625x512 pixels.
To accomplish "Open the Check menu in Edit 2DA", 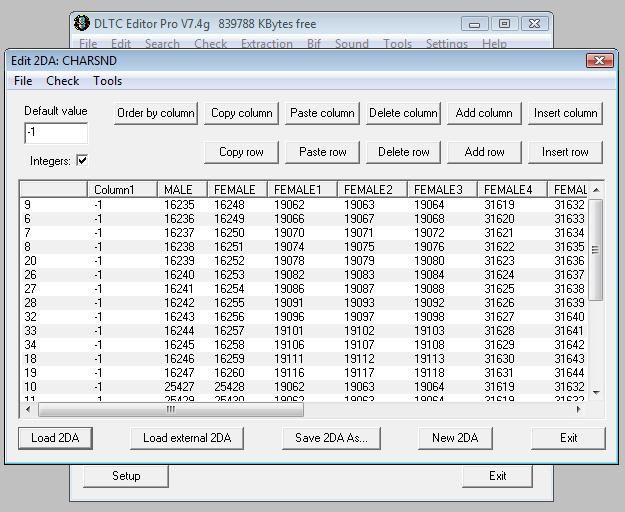I will coord(62,81).
